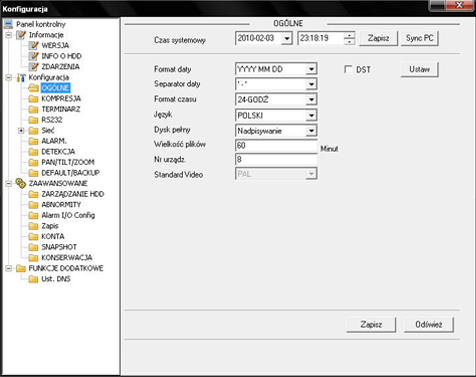The width and height of the screenshot is (476, 377).
Task: Click the KOMPRESJA folder icon
Action: pyautogui.click(x=33, y=99)
